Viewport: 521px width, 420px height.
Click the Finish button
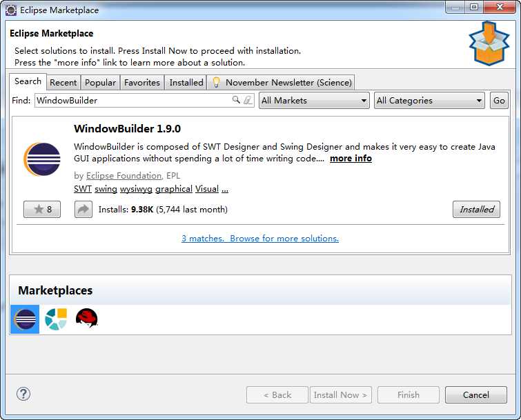click(409, 394)
